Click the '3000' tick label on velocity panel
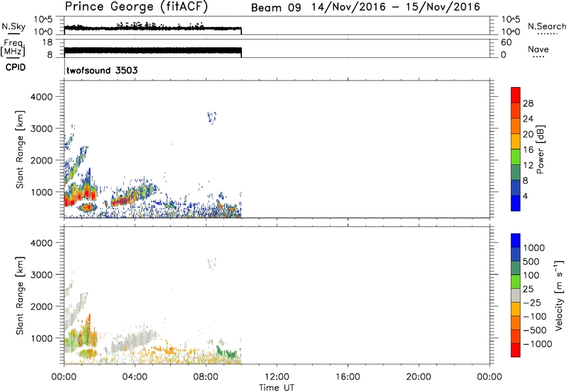The image size is (566, 392). point(41,275)
